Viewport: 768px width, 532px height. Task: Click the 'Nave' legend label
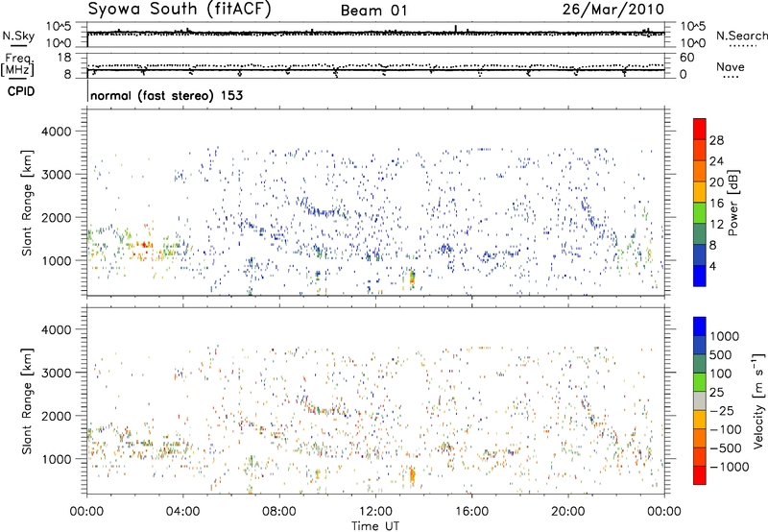(x=731, y=67)
